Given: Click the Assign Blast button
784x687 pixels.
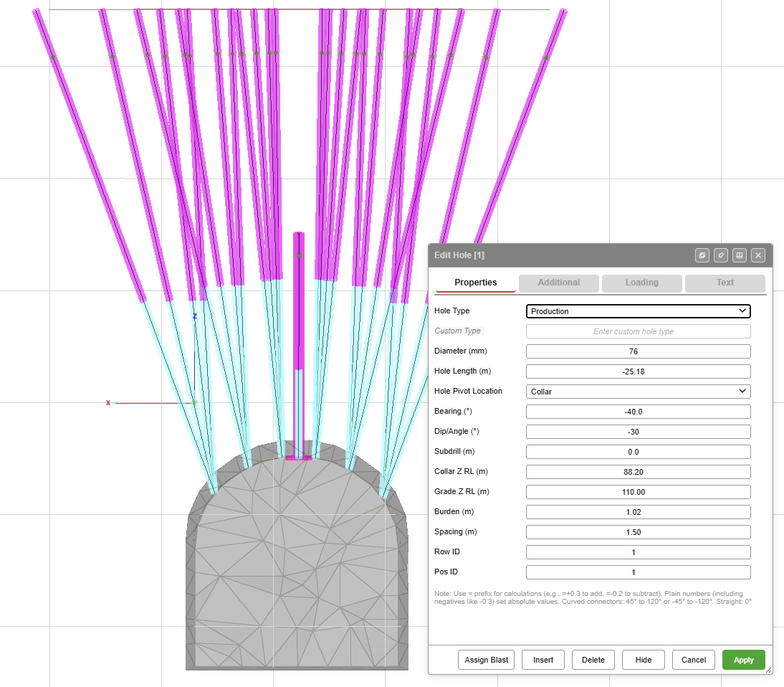Looking at the screenshot, I should point(486,660).
